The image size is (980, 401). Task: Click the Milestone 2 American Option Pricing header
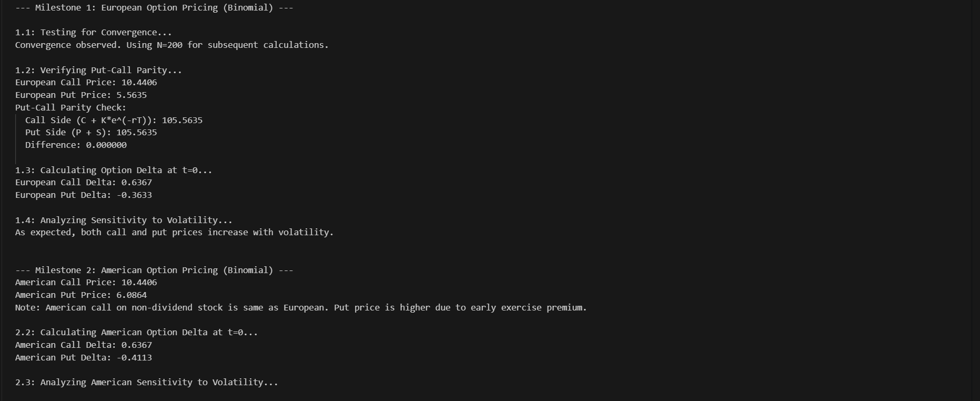click(x=154, y=270)
